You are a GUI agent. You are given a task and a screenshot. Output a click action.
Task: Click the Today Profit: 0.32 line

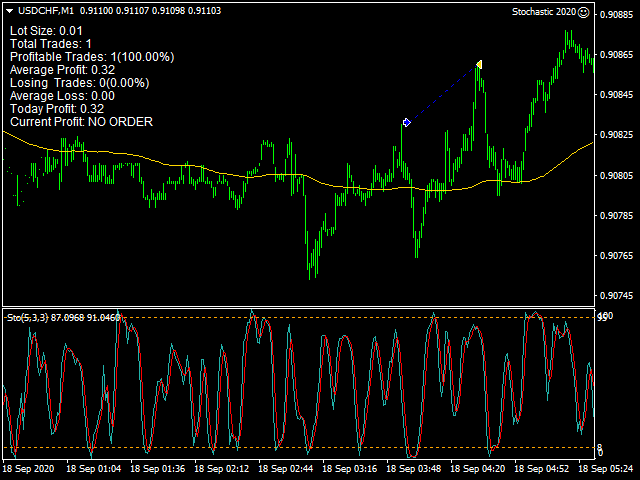(x=57, y=109)
